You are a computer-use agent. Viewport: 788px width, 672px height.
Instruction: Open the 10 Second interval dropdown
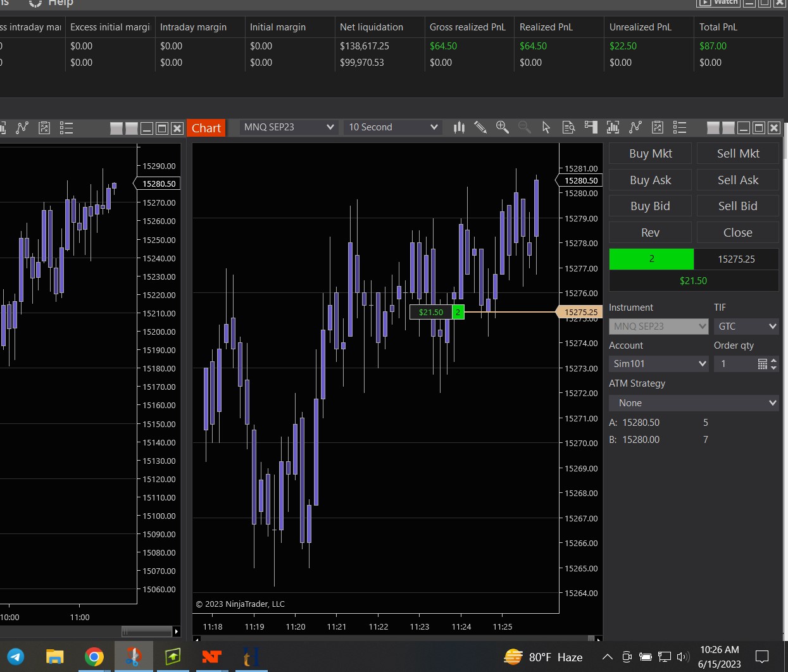[393, 127]
